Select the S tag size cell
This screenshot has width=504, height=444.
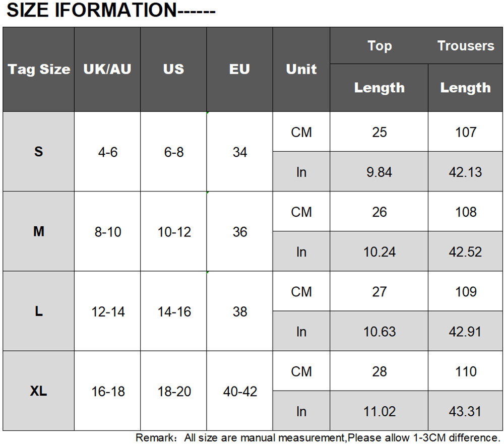click(x=39, y=151)
